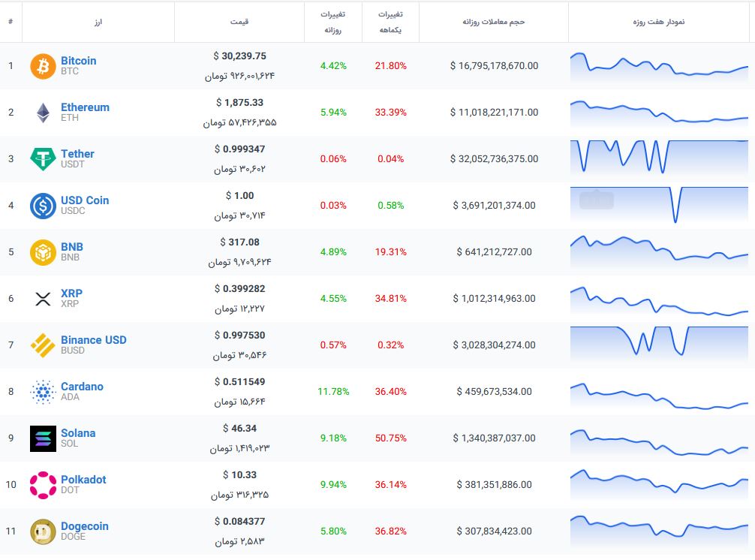The height and width of the screenshot is (560, 755).
Task: View Bitcoin seven-day sparkline chart
Action: click(659, 66)
